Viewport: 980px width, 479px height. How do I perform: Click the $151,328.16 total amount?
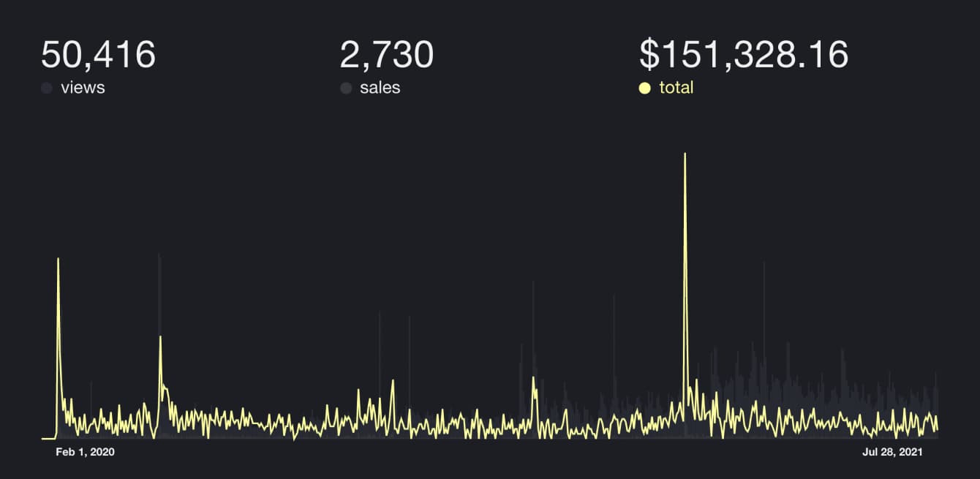tap(743, 55)
